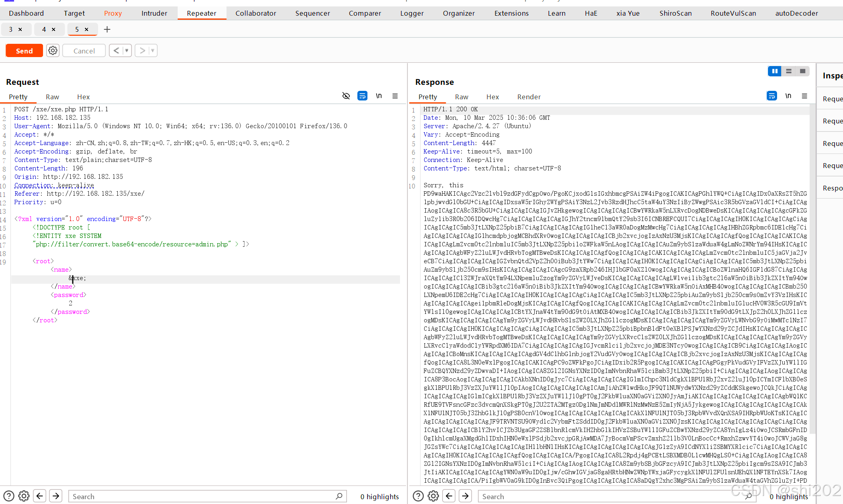Select combined tabbed layout icon
Screen dimensions: 843x504
(x=802, y=71)
